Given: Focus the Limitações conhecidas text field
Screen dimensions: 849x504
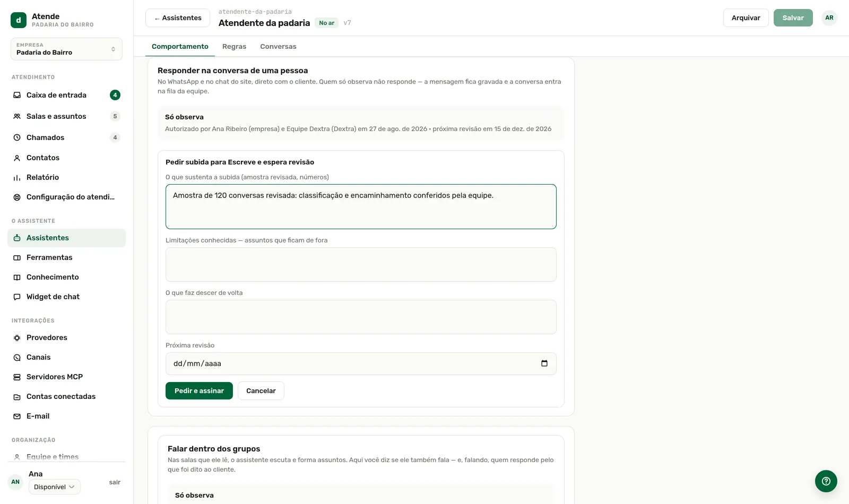Looking at the screenshot, I should coord(361,264).
